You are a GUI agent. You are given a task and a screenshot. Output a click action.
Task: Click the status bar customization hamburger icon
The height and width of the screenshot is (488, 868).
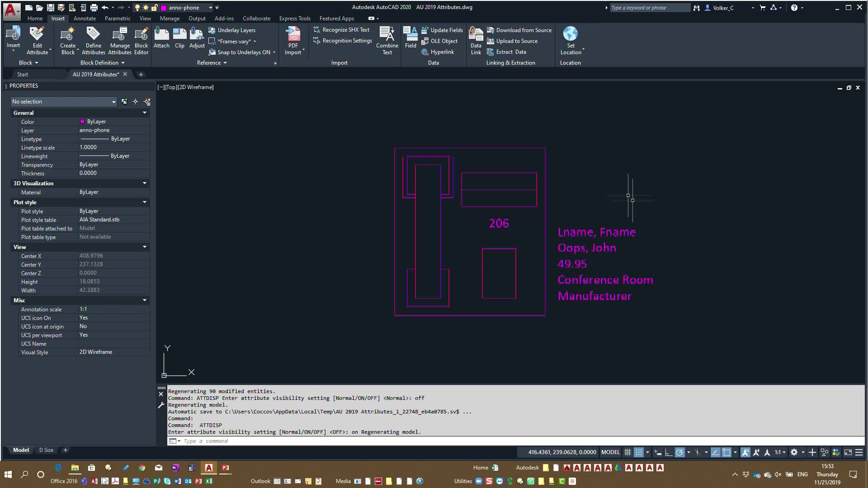(x=859, y=452)
